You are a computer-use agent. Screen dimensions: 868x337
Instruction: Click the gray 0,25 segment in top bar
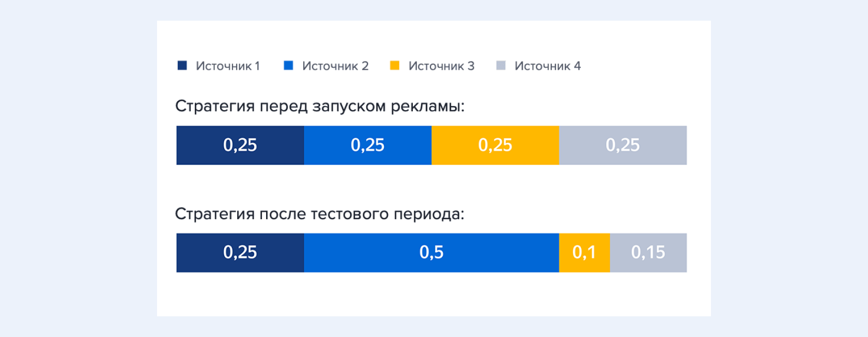pyautogui.click(x=623, y=145)
